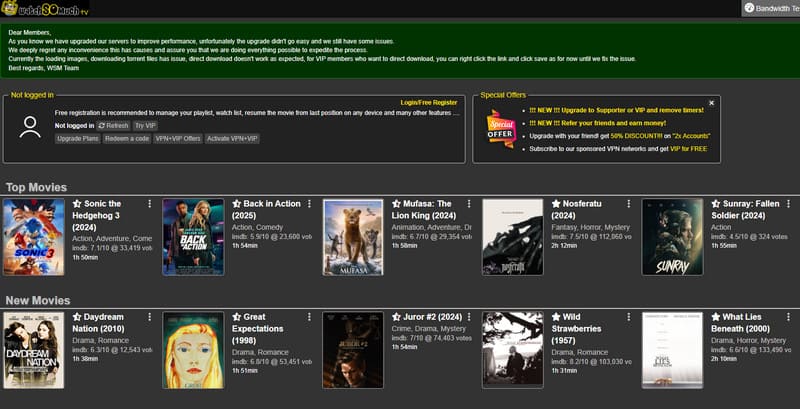Click the user profile avatar icon
The width and height of the screenshot is (800, 409).
[x=30, y=126]
